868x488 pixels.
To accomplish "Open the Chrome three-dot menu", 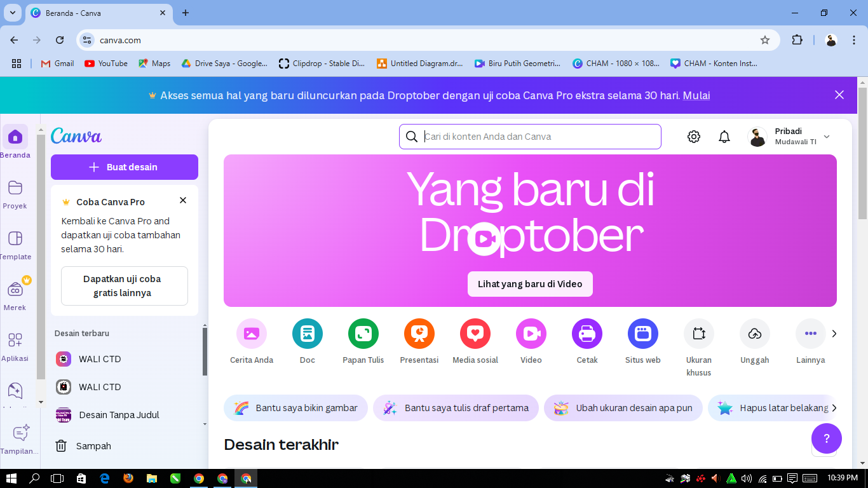I will [853, 40].
